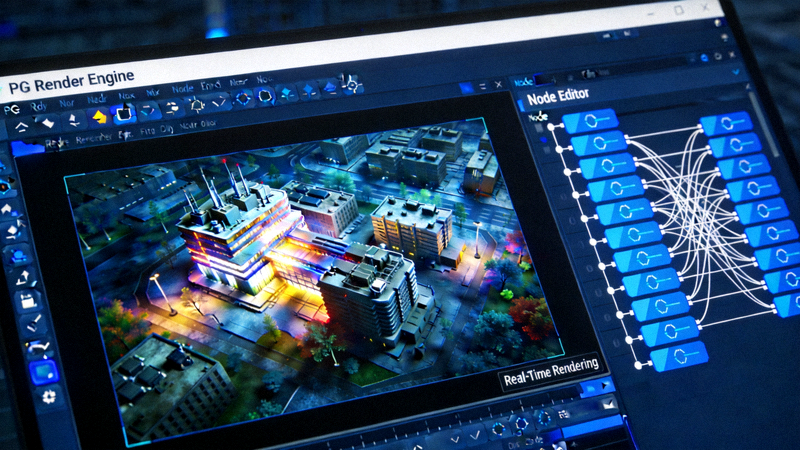
Task: Toggle the switch inside the third right-column node
Action: [749, 166]
